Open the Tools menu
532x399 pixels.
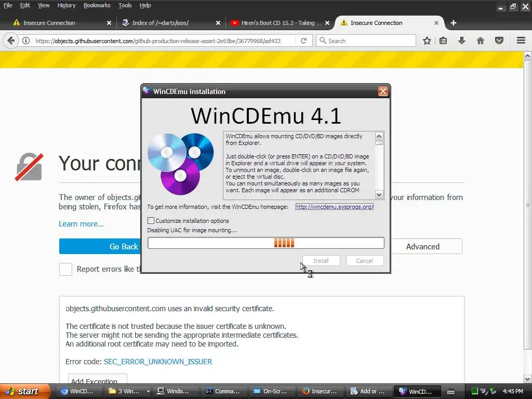[125, 5]
